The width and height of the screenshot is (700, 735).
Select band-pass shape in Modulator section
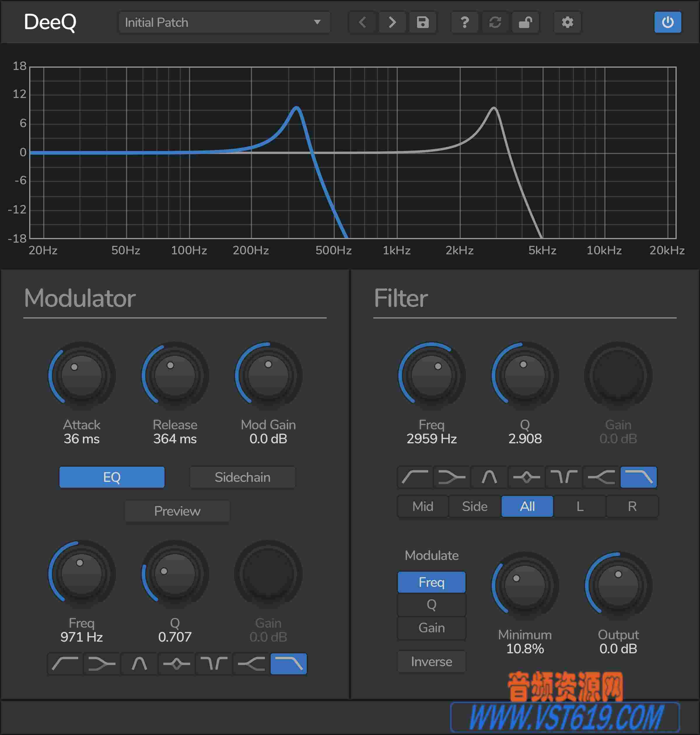pyautogui.click(x=176, y=664)
